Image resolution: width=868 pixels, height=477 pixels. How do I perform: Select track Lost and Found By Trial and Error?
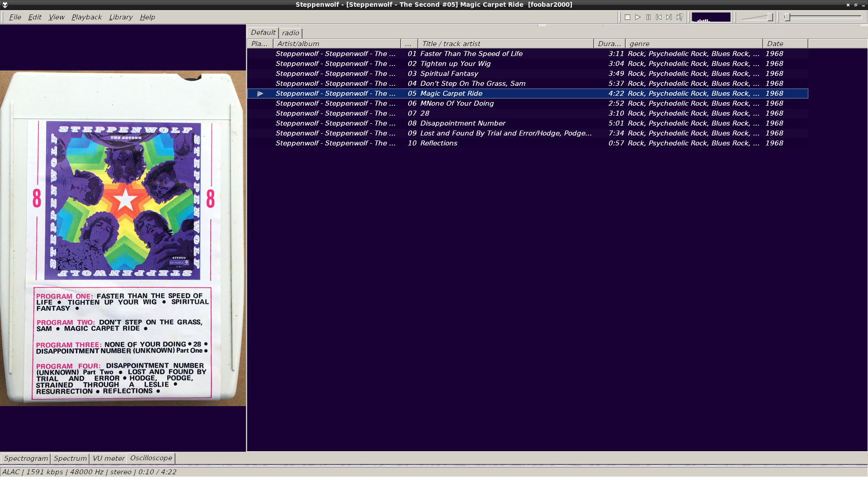[528, 133]
